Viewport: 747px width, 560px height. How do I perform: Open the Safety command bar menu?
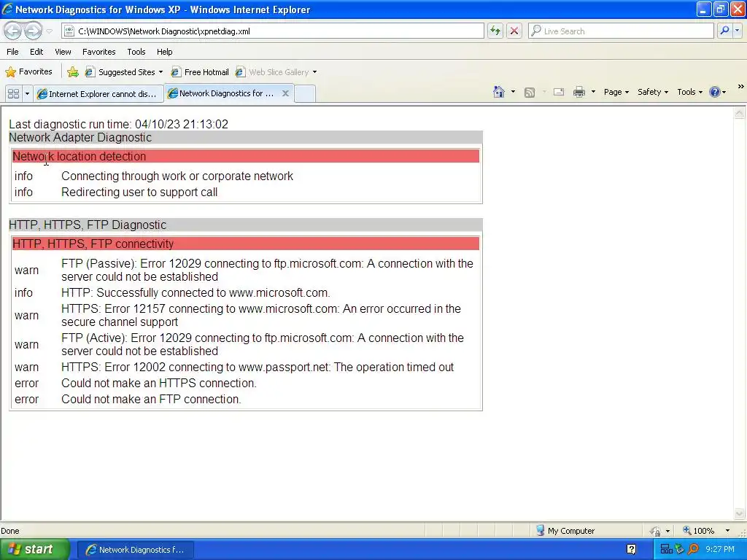(653, 92)
